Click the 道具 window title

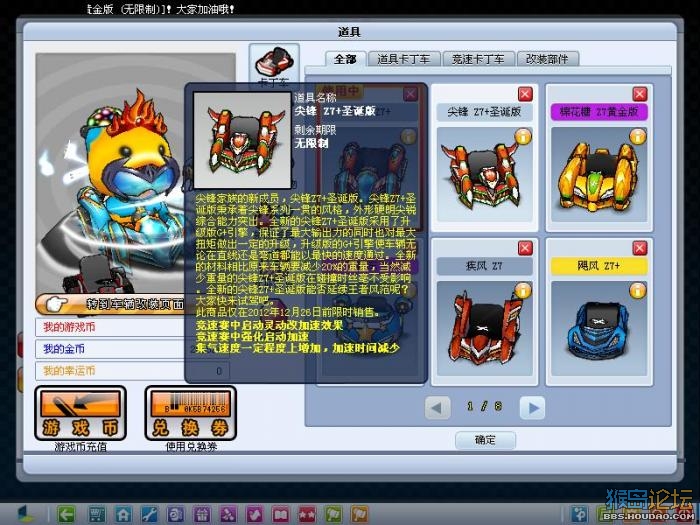point(349,32)
